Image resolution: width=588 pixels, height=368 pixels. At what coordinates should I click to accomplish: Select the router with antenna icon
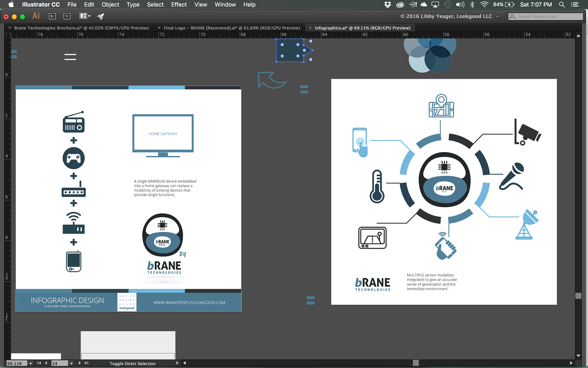pyautogui.click(x=73, y=189)
